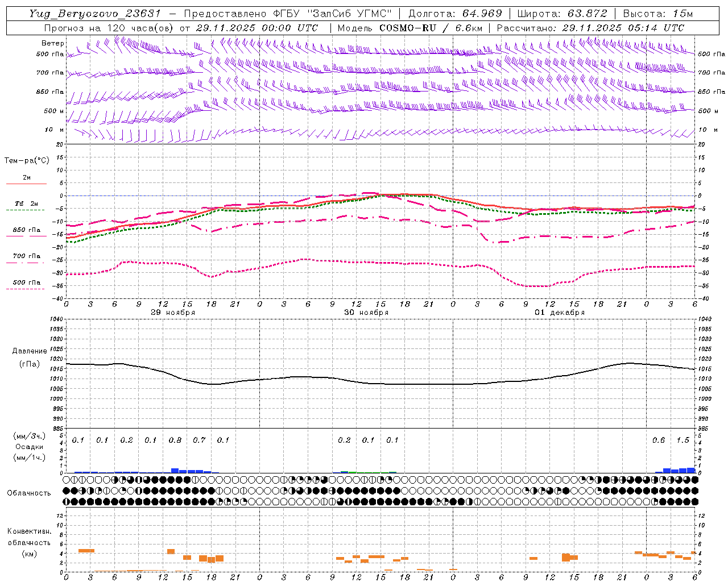Select the '(км)' convective cloud unit label
This screenshot has height=582, width=728.
click(29, 554)
